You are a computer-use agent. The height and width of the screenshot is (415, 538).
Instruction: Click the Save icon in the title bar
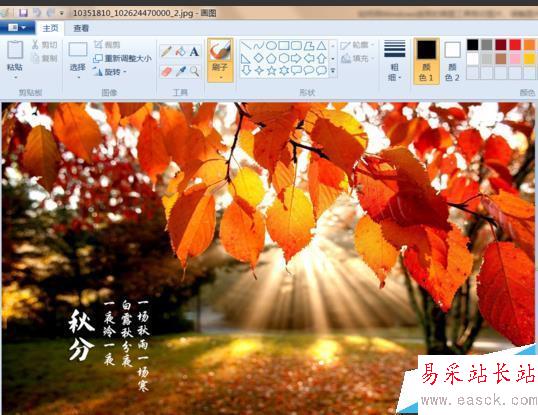(23, 13)
